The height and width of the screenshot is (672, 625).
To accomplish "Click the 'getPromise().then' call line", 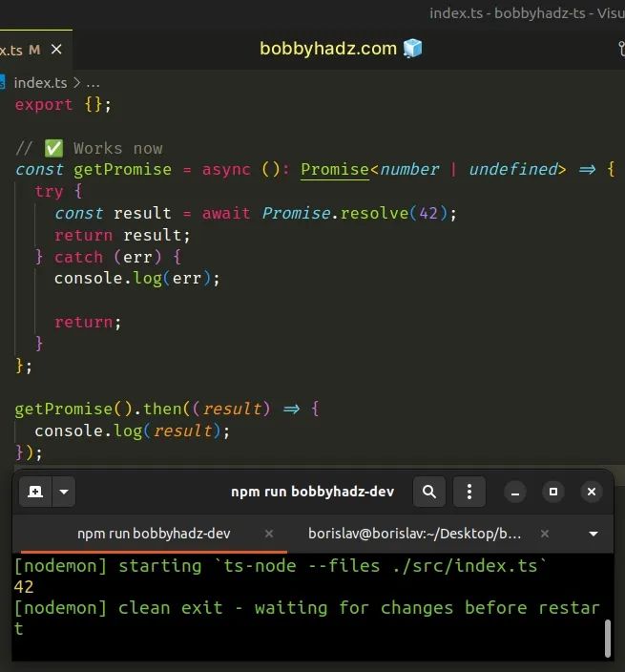I will [167, 409].
